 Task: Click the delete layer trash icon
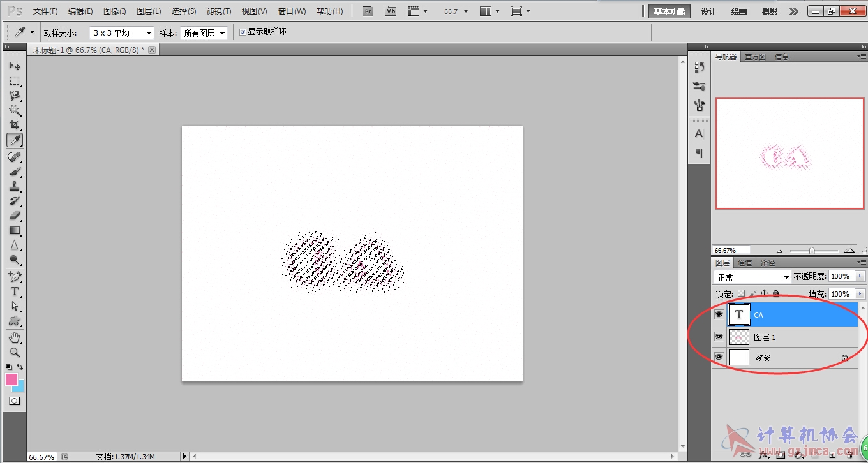[849, 455]
